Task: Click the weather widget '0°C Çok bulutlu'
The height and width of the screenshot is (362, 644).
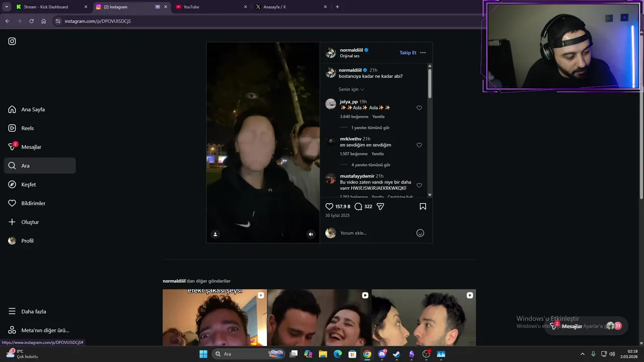Action: [x=22, y=354]
